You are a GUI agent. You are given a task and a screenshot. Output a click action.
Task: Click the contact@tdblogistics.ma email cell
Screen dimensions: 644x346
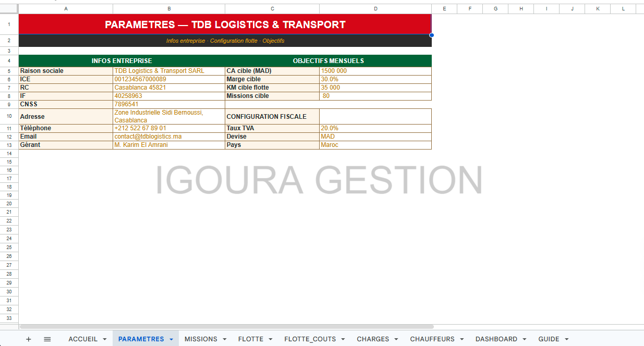pos(169,137)
